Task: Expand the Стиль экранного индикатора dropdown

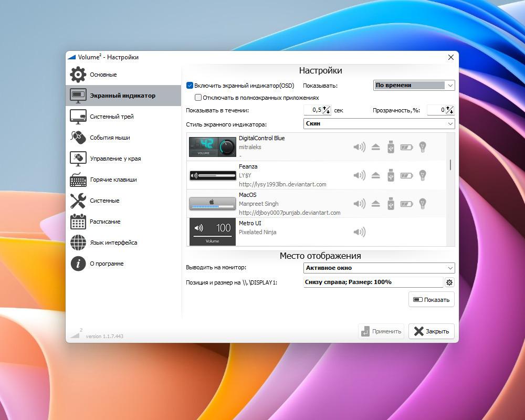Action: (379, 123)
